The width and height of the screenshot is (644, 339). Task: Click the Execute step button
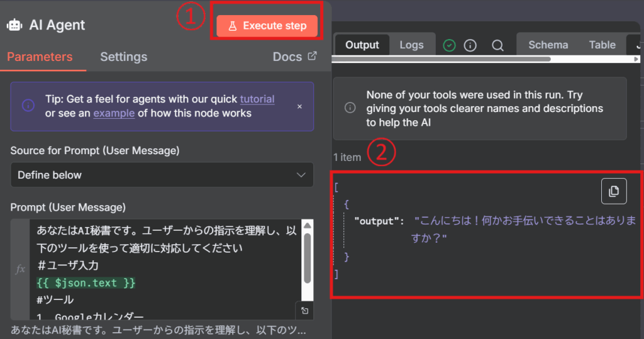coord(267,26)
